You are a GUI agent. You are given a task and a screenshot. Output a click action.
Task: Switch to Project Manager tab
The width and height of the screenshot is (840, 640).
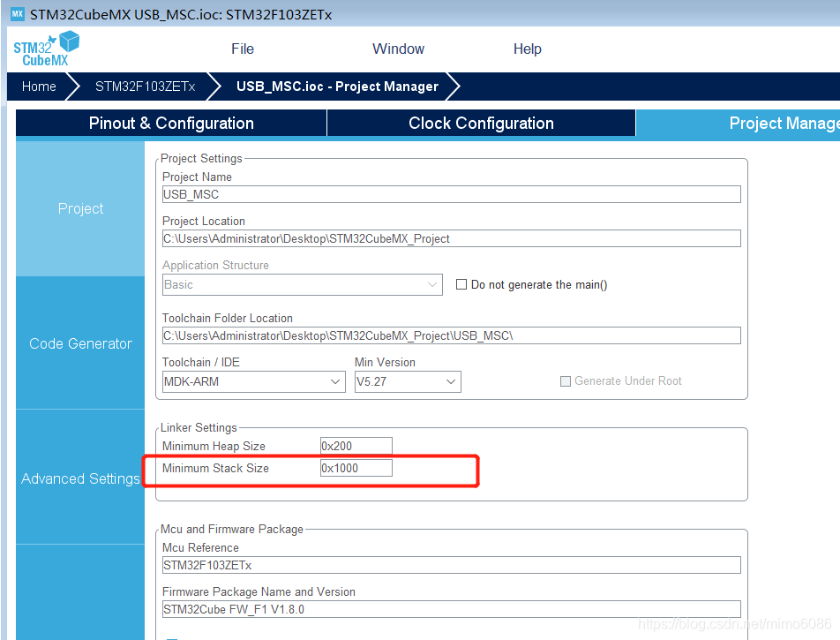pyautogui.click(x=738, y=124)
